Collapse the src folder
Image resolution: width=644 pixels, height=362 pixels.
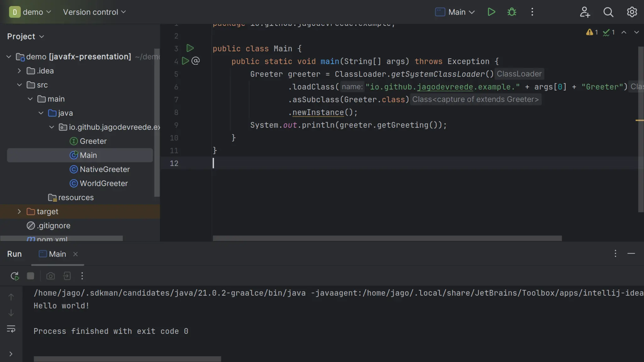click(19, 85)
